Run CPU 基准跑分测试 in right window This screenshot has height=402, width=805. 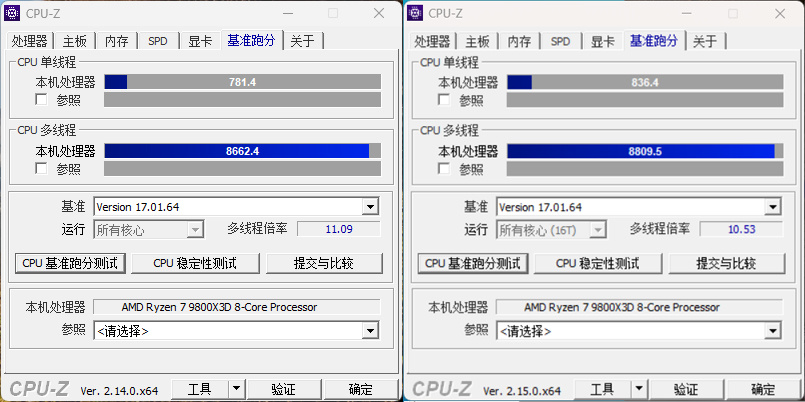click(x=473, y=263)
